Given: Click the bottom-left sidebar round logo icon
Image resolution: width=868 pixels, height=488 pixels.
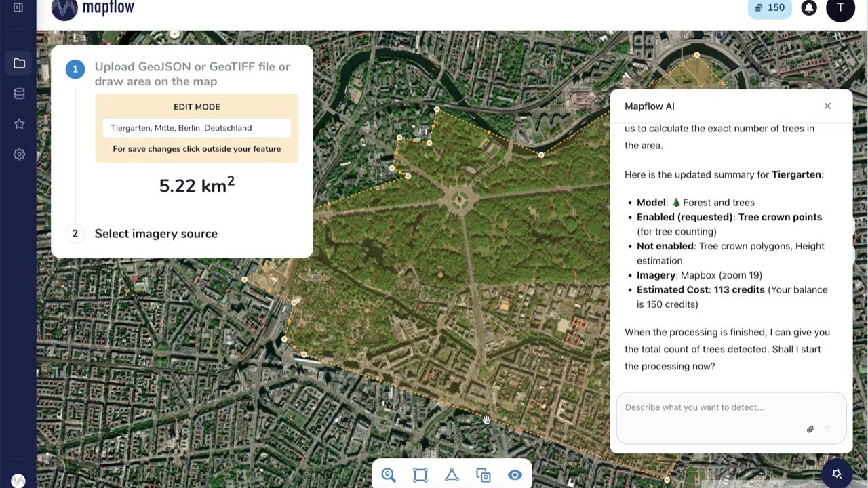Looking at the screenshot, I should 18,481.
